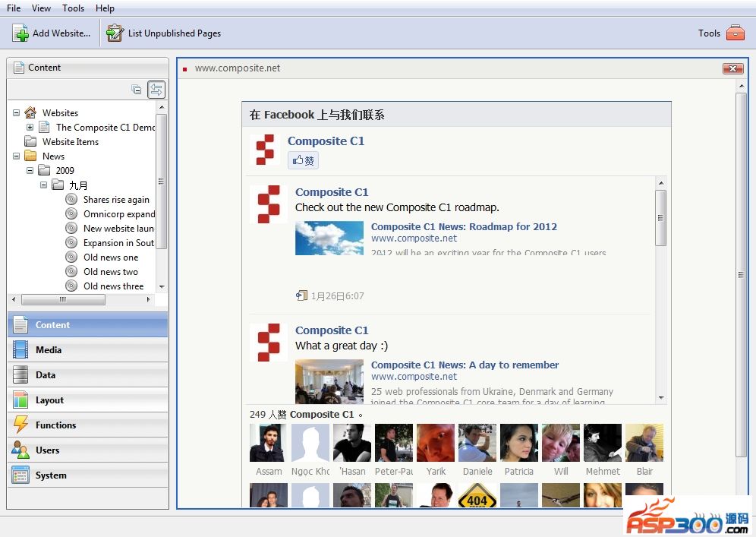Click Mehmet's profile photo
This screenshot has height=537, width=756.
click(603, 443)
